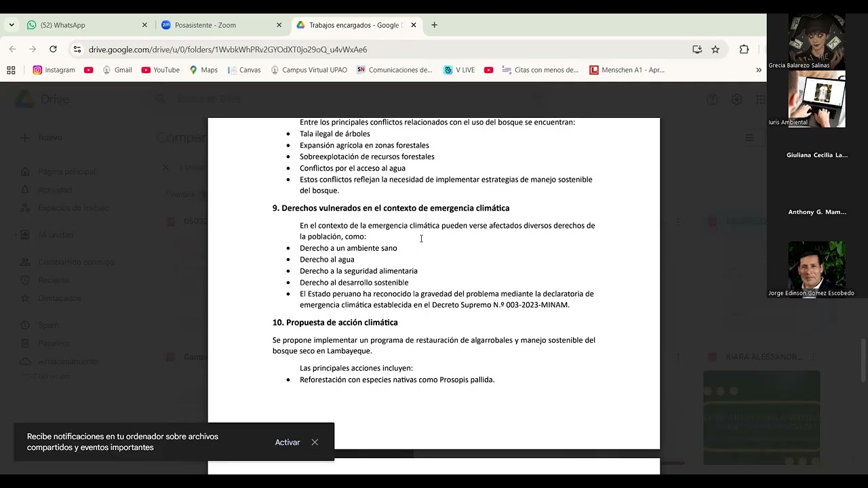Click the bullet Derecho a un ambiente sano
Image resolution: width=868 pixels, height=488 pixels.
click(x=349, y=248)
